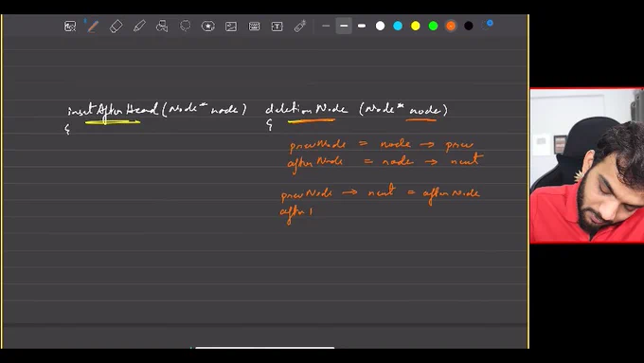Select the Text box tool

click(277, 27)
